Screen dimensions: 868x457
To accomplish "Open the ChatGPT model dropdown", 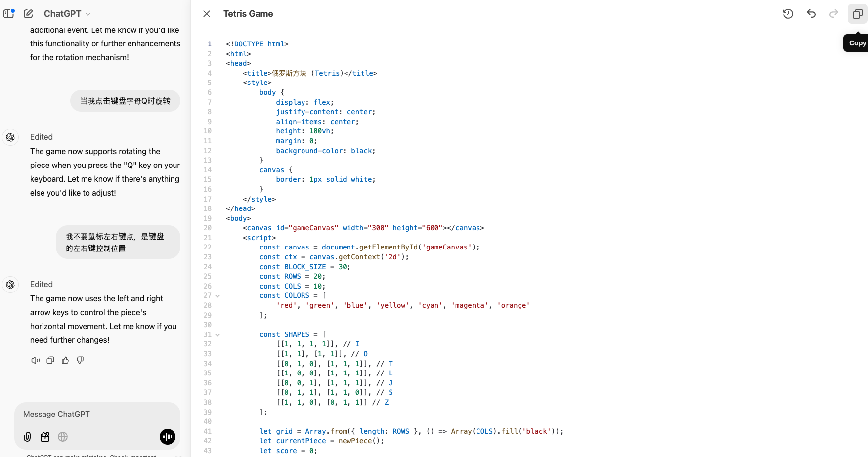I will click(67, 14).
